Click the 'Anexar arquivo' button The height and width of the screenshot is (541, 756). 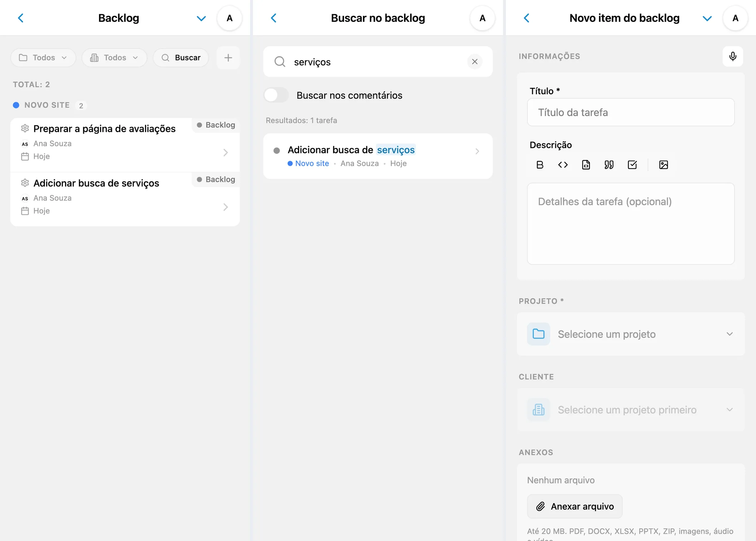575,506
